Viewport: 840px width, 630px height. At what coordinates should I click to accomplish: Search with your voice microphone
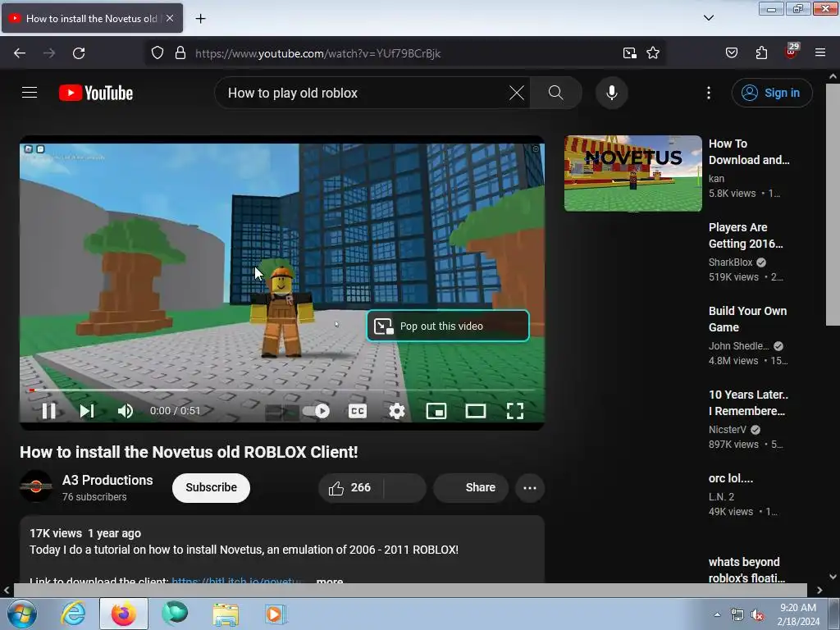click(611, 93)
